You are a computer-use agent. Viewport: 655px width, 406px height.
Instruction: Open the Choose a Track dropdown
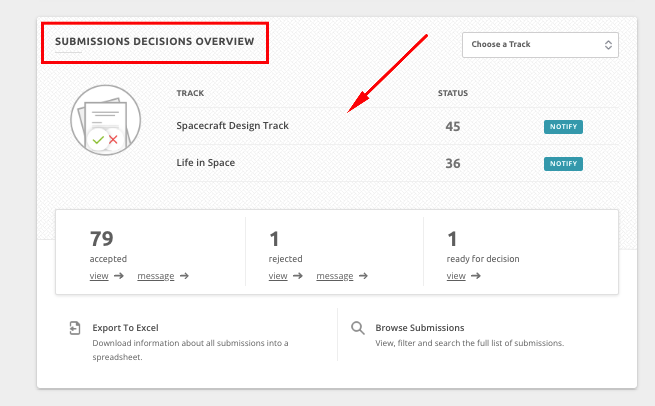coord(540,45)
